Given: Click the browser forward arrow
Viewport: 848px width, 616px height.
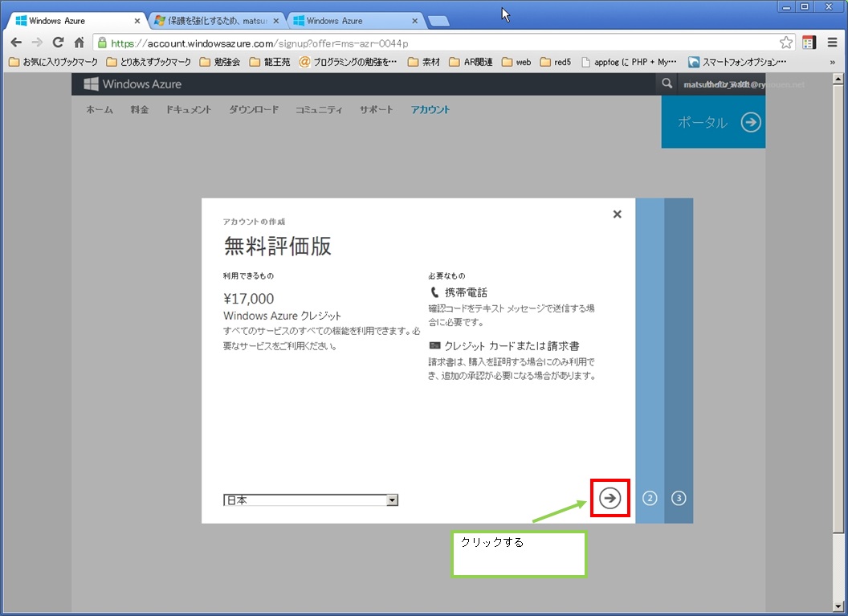Looking at the screenshot, I should coord(37,43).
